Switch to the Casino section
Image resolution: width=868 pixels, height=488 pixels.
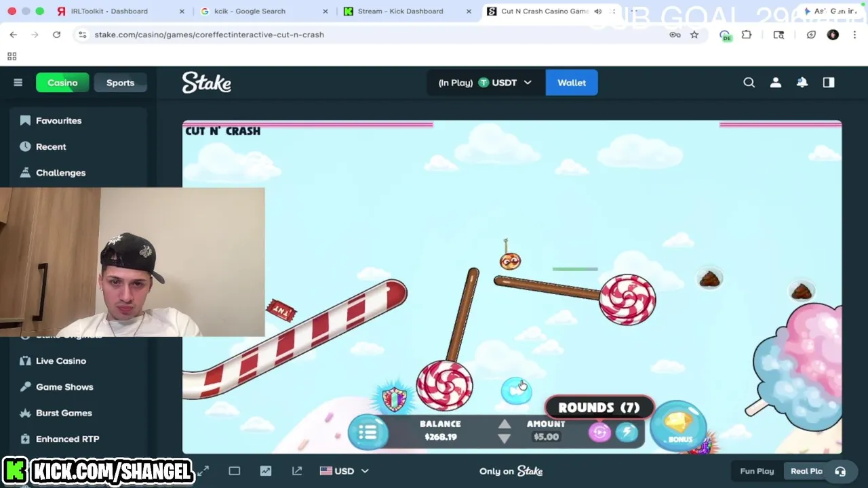pos(62,83)
